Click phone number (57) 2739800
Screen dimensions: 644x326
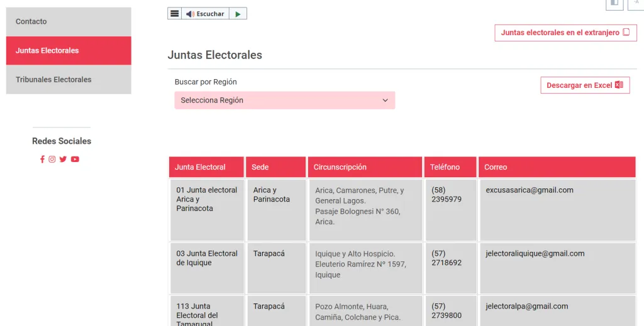pyautogui.click(x=447, y=311)
